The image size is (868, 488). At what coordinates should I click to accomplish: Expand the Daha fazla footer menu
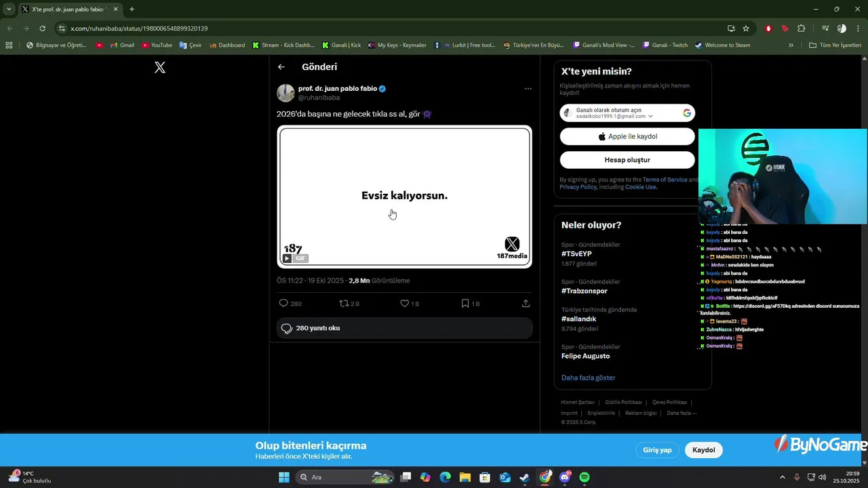(x=681, y=413)
